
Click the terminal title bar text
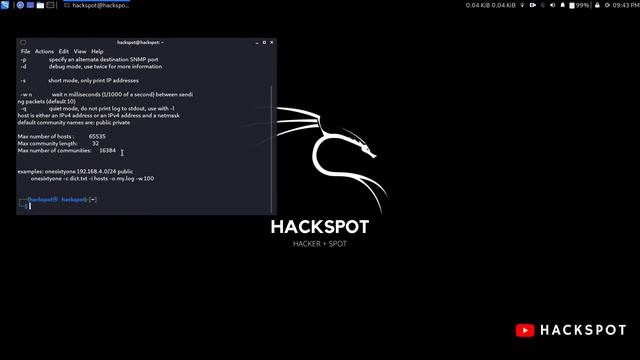coord(140,42)
